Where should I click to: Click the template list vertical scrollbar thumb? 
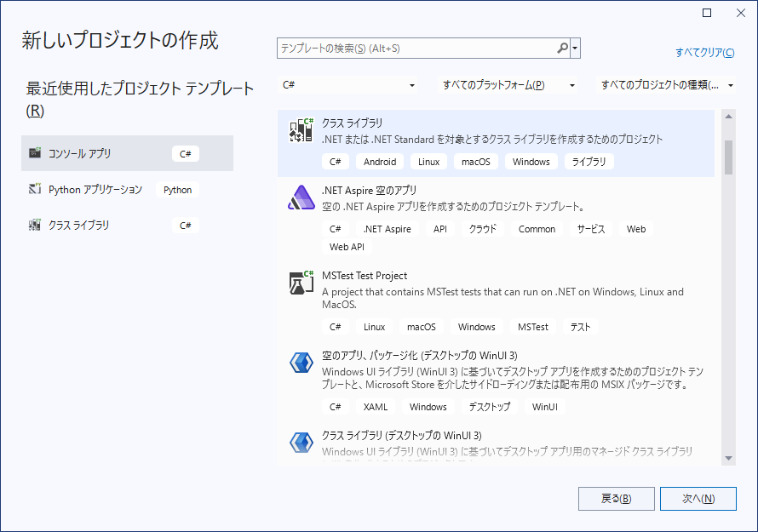[x=728, y=157]
